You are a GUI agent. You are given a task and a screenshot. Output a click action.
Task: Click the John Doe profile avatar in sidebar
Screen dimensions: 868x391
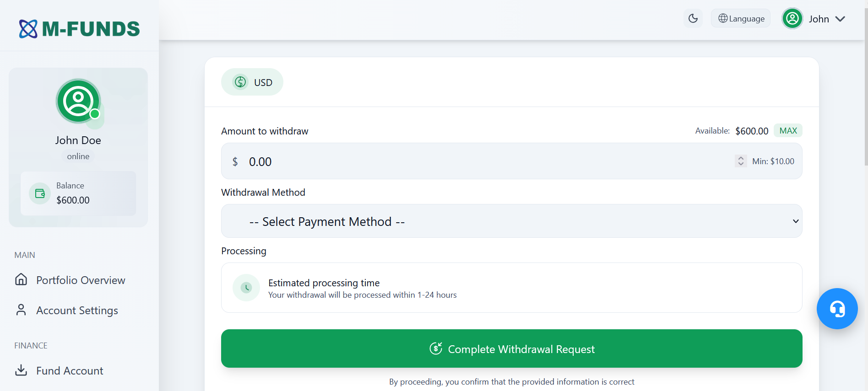(78, 101)
